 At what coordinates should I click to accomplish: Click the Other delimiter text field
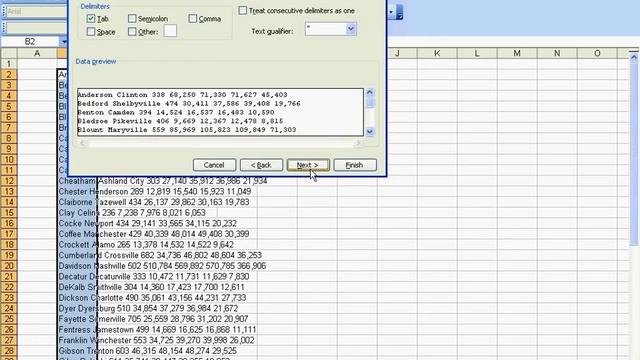(170, 31)
